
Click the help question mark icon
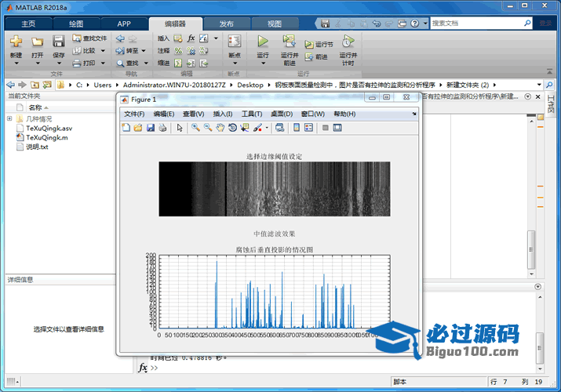pos(414,24)
